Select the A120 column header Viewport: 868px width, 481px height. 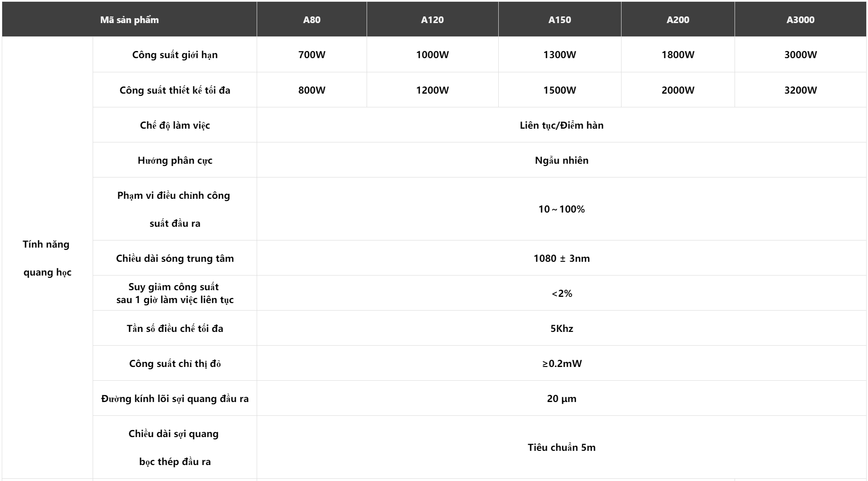click(x=432, y=20)
